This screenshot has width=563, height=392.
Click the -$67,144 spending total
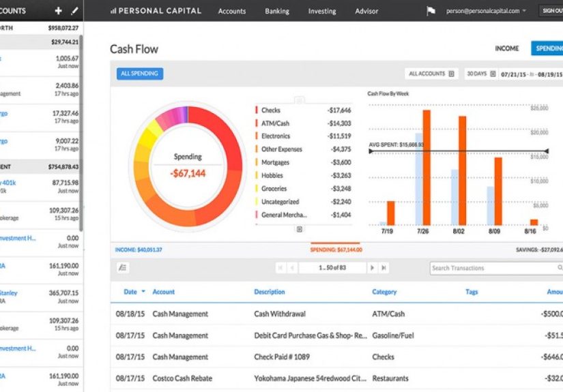pos(188,174)
